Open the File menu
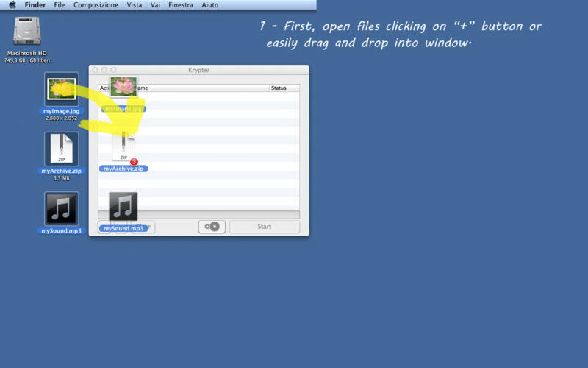Image resolution: width=588 pixels, height=368 pixels. 60,5
